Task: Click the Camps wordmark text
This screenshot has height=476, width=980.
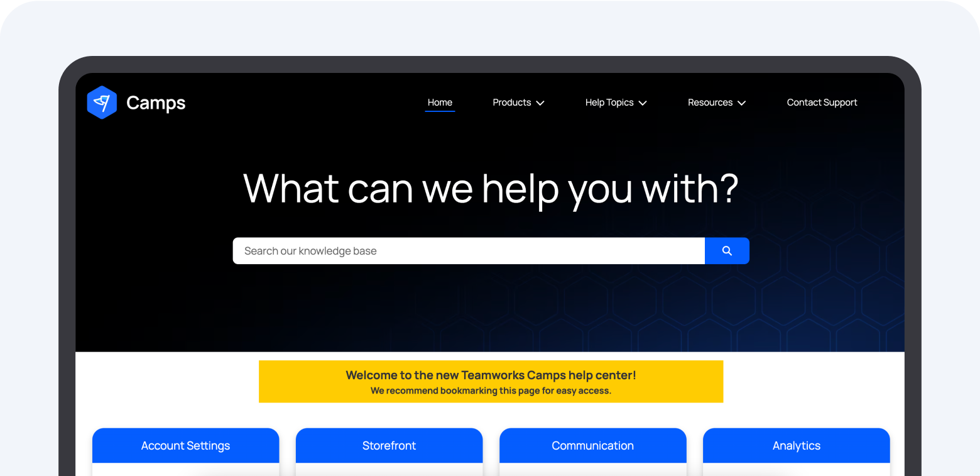Action: tap(156, 102)
